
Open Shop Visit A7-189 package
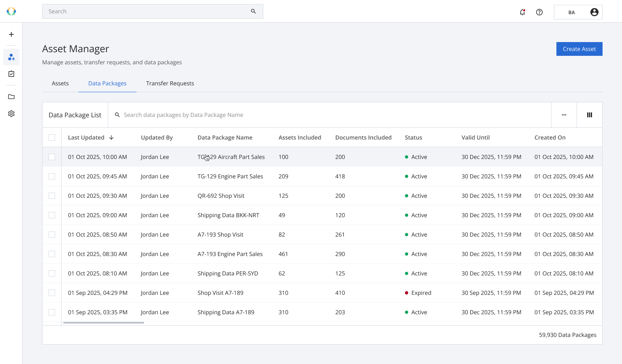pyautogui.click(x=220, y=293)
